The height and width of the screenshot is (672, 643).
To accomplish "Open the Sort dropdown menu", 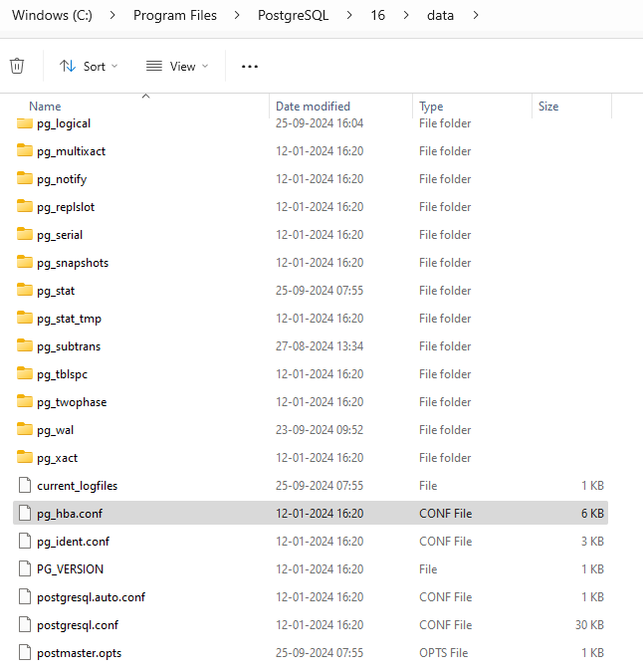I will 89,67.
